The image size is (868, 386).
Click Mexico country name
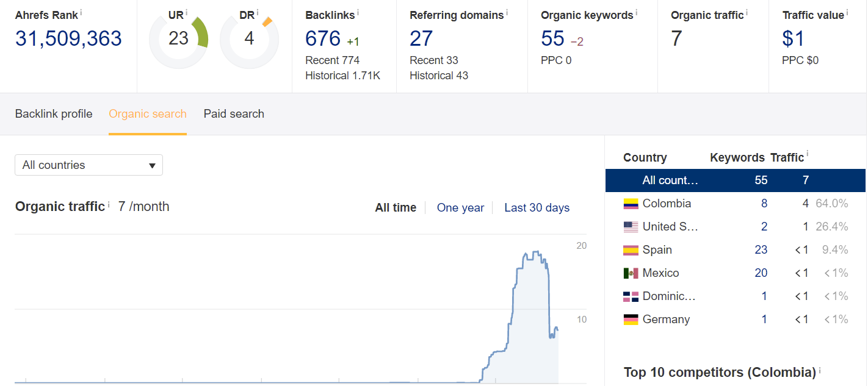[x=661, y=273]
